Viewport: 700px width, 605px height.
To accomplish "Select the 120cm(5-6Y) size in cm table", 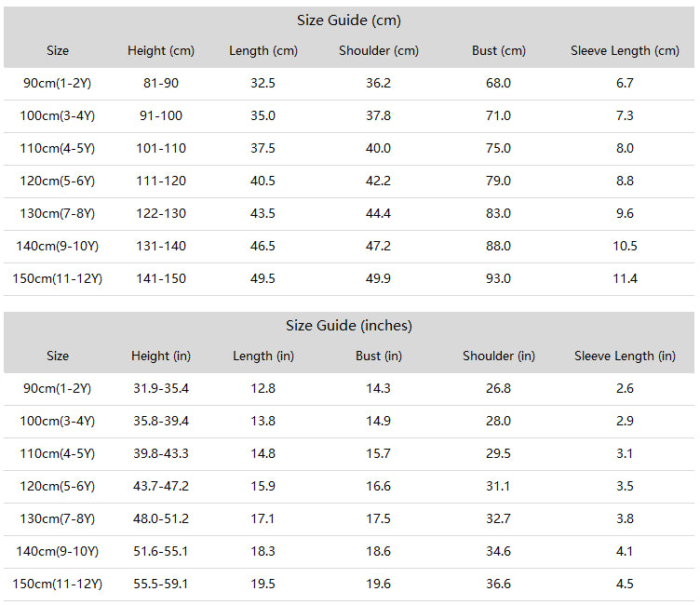I will pos(57,181).
